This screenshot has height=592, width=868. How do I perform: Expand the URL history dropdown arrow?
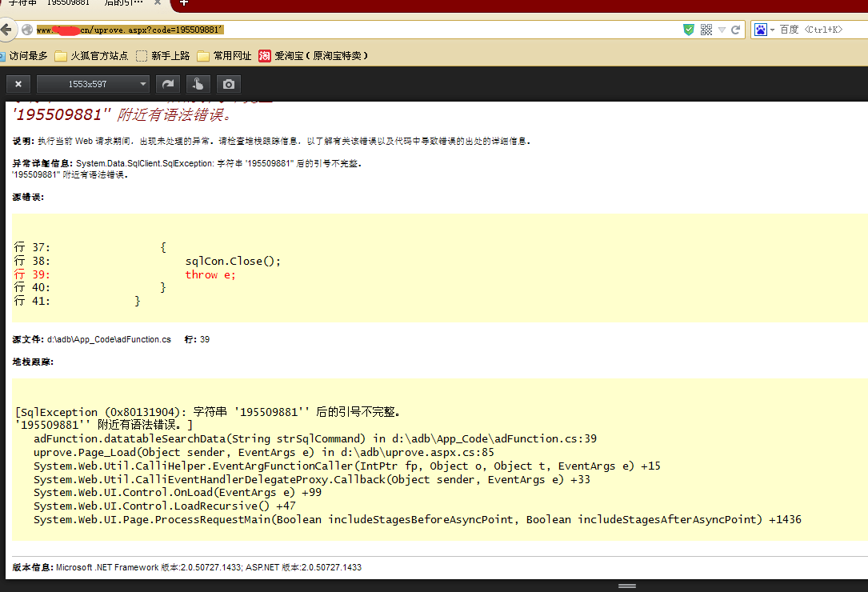tap(722, 30)
